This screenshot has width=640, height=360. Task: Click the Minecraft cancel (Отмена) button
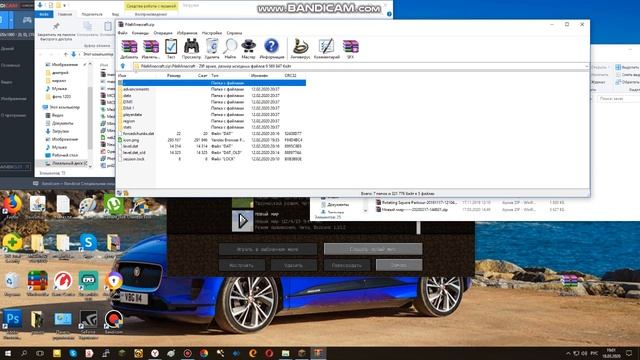(399, 265)
